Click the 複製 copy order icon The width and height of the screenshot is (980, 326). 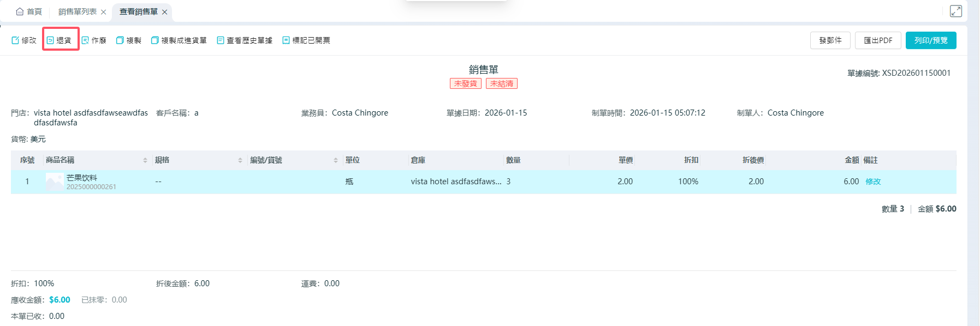coord(120,40)
